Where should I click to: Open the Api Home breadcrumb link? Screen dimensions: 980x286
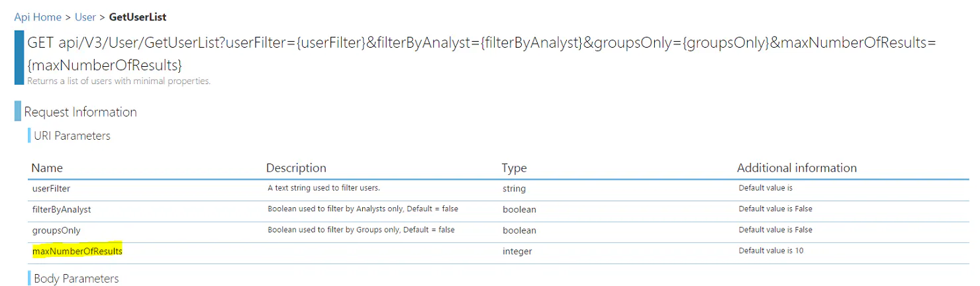[x=38, y=17]
